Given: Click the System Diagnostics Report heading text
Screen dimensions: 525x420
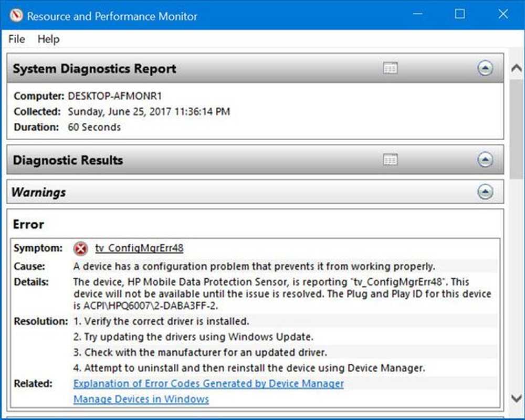Looking at the screenshot, I should pos(94,69).
